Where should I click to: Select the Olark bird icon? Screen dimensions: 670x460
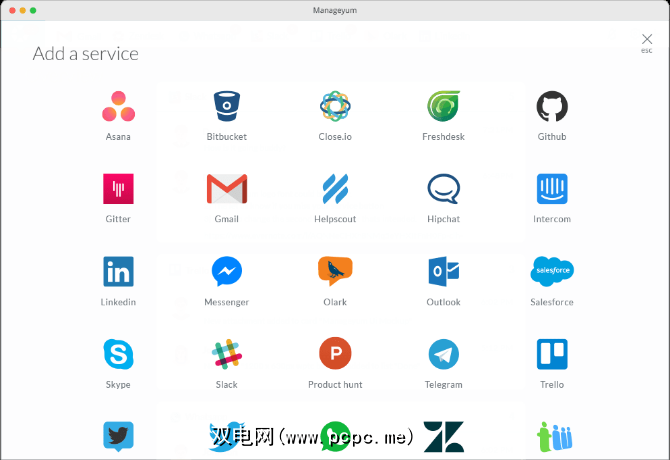[335, 271]
